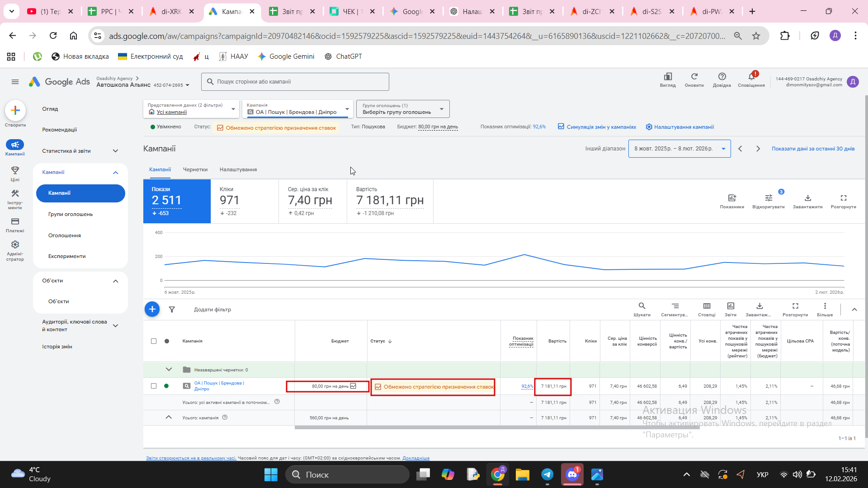Open the Help (Довідка) icon

722,77
